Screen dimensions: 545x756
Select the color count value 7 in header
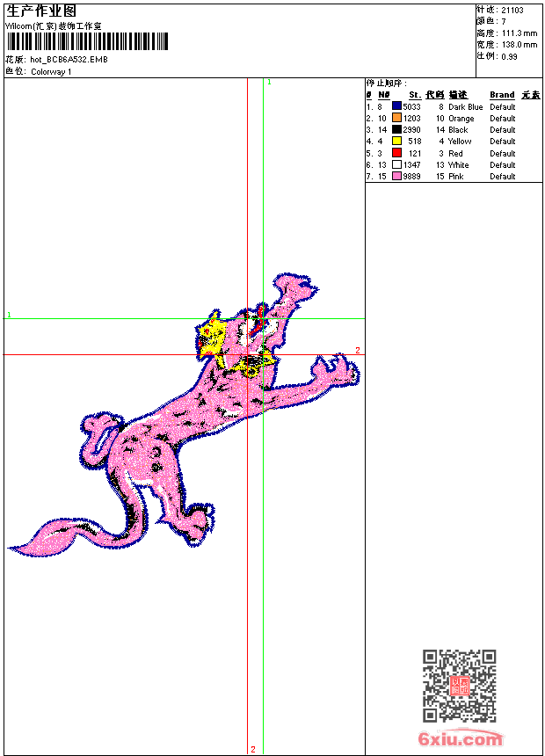pyautogui.click(x=504, y=22)
